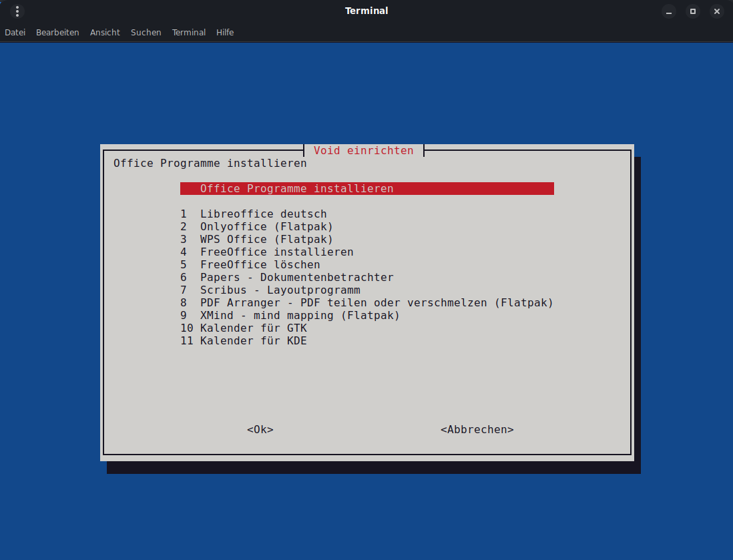Choose Scribus - Layoutprogramm
This screenshot has height=560, width=733.
pos(280,290)
